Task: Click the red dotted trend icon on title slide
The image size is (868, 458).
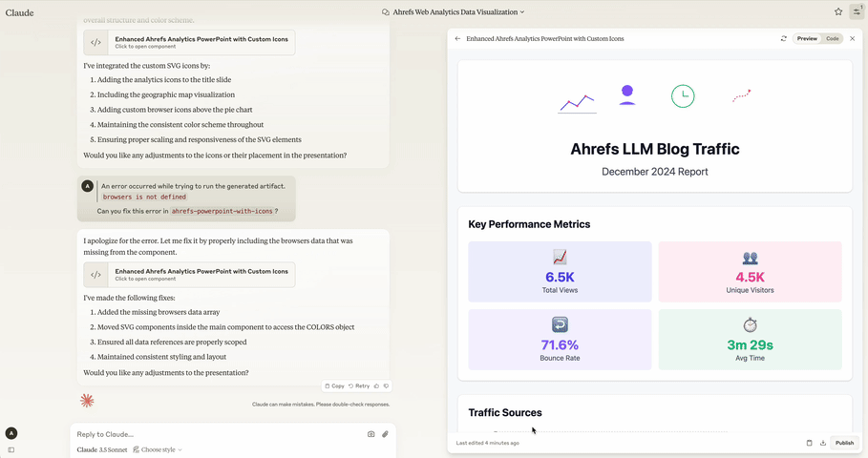Action: pyautogui.click(x=742, y=95)
